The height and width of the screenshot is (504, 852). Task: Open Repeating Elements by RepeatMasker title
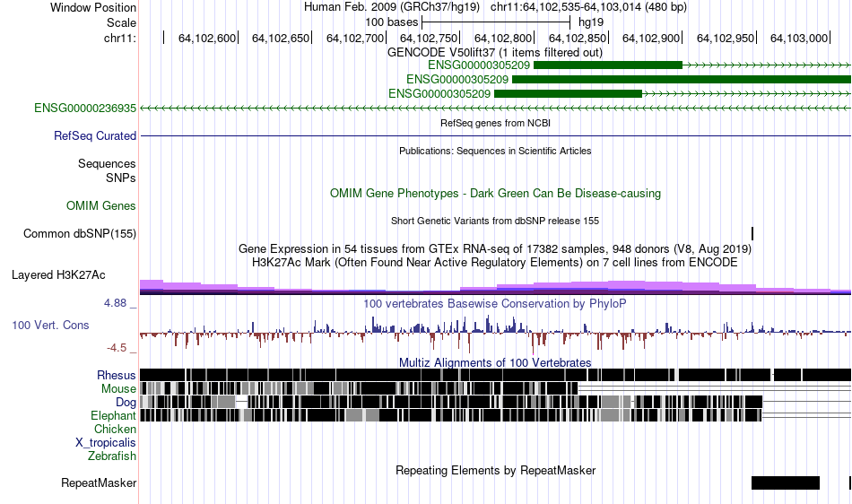495,470
